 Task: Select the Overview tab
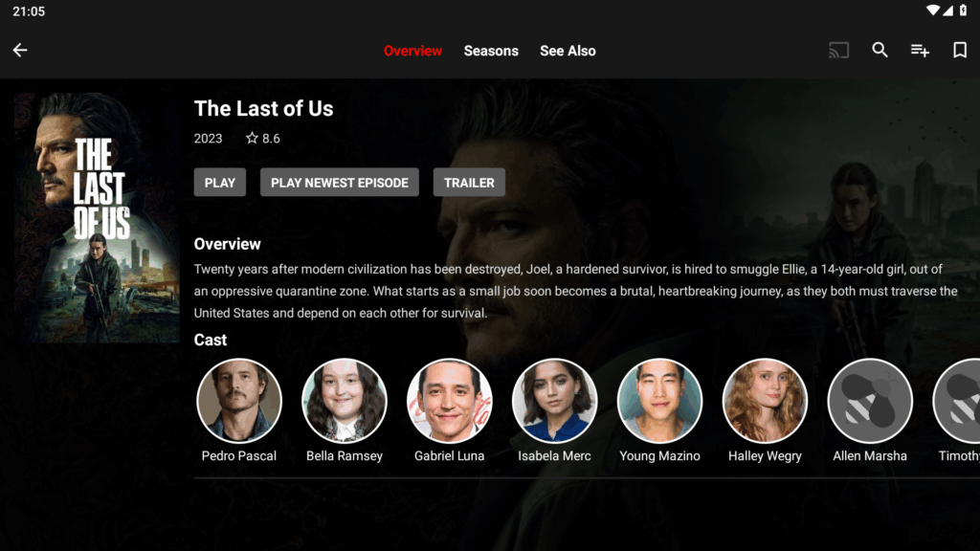tap(412, 51)
